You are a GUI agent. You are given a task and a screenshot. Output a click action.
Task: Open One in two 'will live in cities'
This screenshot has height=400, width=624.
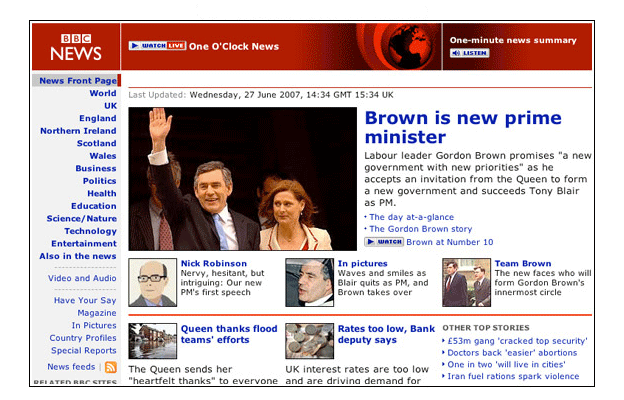point(506,365)
